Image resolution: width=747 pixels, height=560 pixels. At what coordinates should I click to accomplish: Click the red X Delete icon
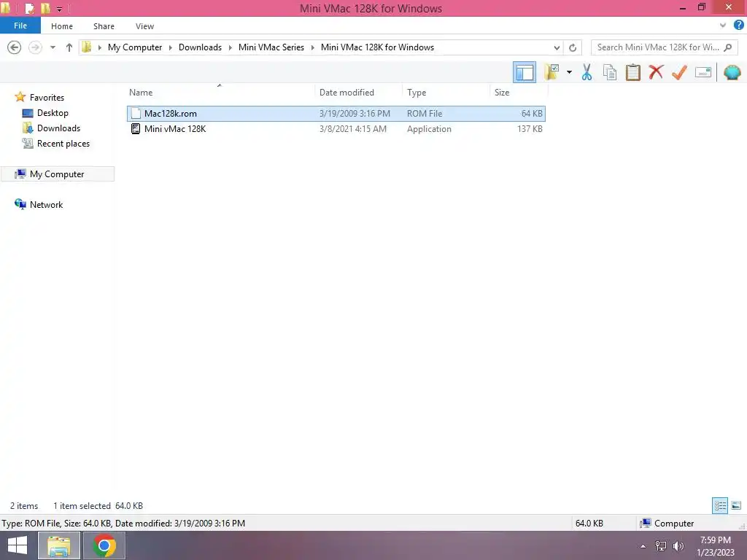[656, 72]
